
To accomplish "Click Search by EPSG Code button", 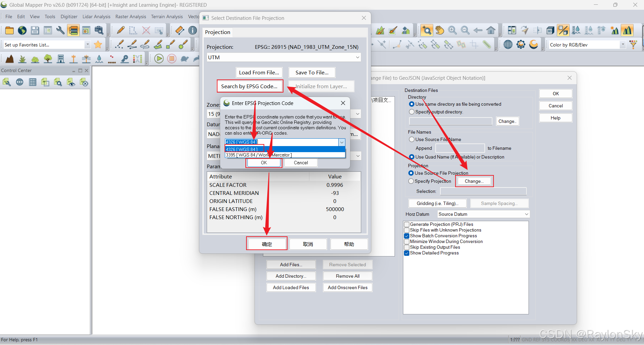I will pyautogui.click(x=249, y=86).
